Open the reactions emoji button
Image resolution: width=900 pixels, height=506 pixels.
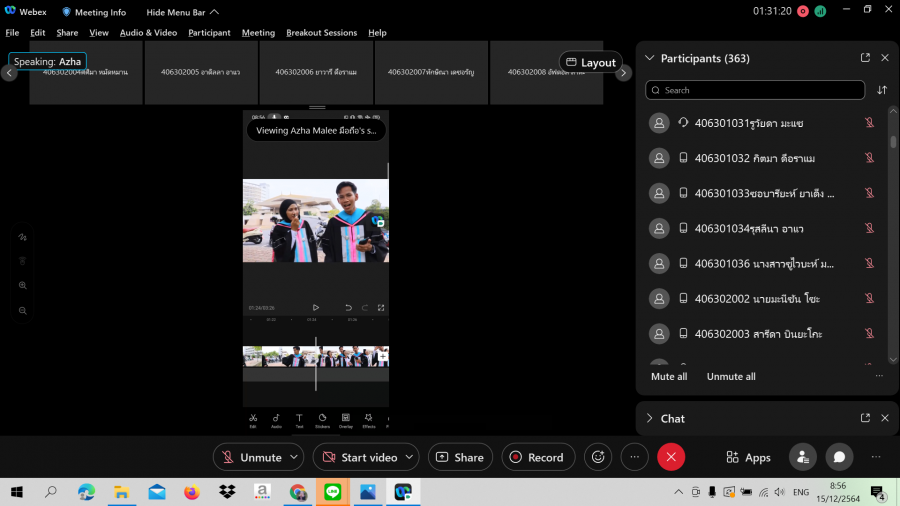coord(599,457)
